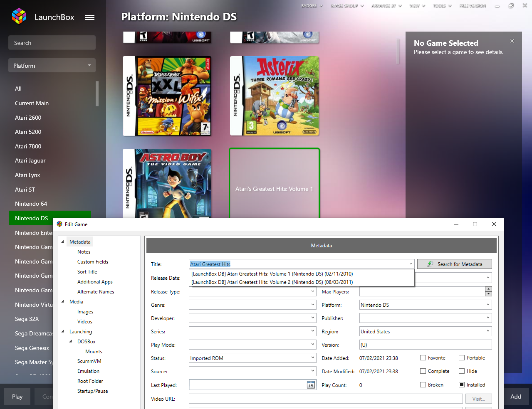Select Alternate Names in the tree
The width and height of the screenshot is (532, 409).
(96, 292)
